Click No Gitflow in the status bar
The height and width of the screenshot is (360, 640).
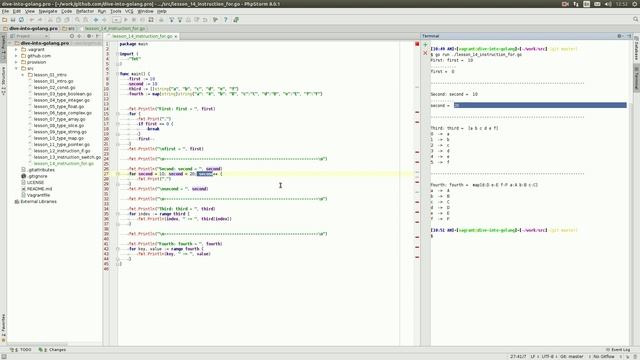click(604, 356)
